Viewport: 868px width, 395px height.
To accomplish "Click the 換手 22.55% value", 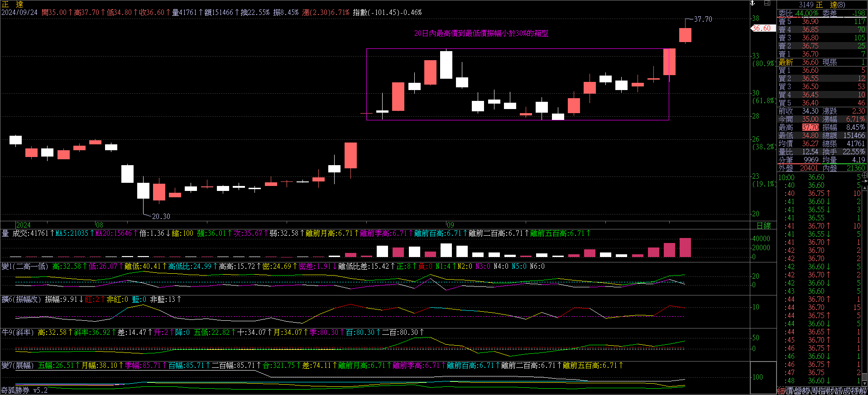I will point(854,152).
